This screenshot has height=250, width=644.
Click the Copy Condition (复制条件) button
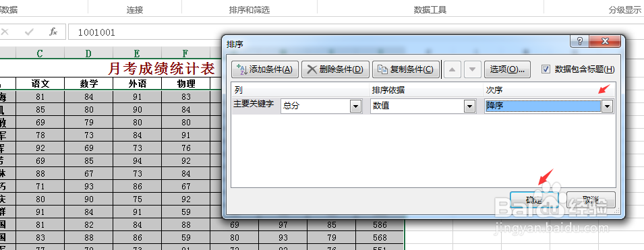pyautogui.click(x=405, y=69)
